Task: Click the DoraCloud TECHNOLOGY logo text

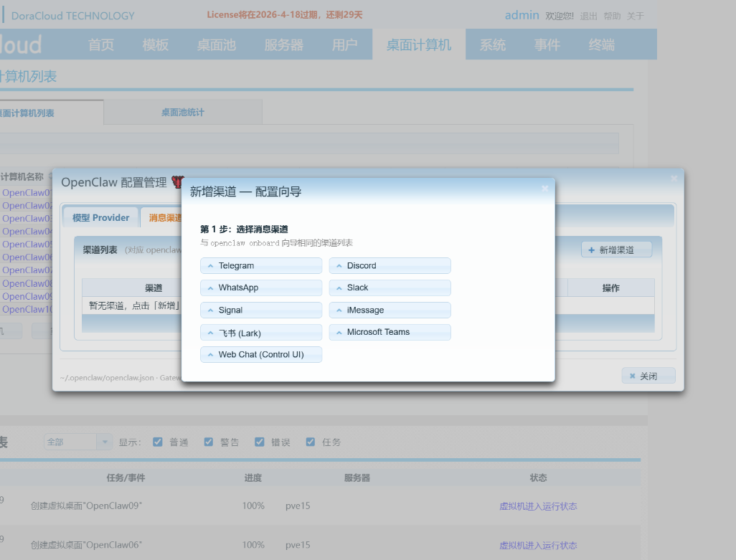Action: [x=72, y=16]
